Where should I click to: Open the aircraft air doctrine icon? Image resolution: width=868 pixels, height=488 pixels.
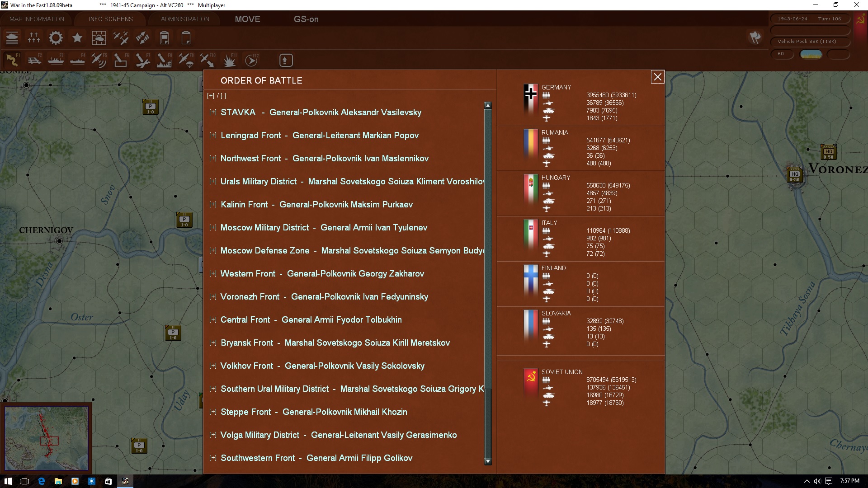click(x=121, y=38)
